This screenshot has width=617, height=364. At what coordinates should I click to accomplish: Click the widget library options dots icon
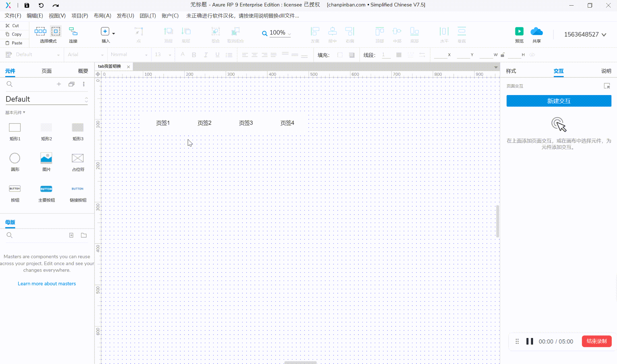click(x=84, y=84)
